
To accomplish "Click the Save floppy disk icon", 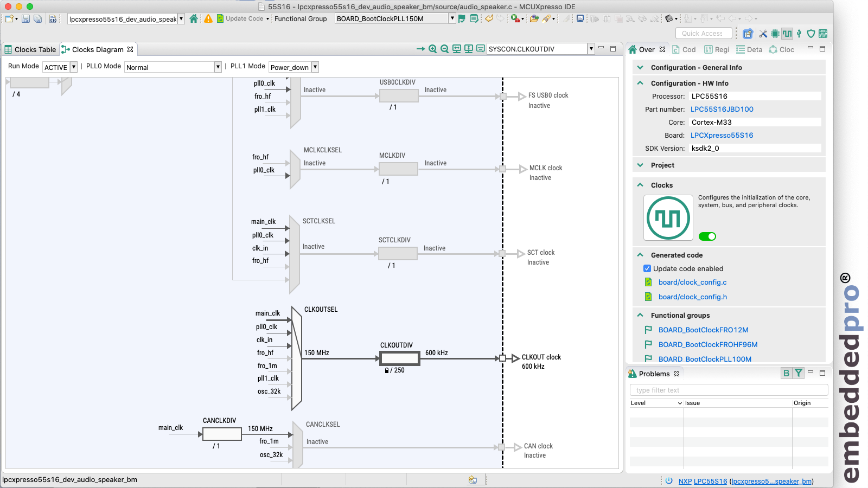I will 25,18.
